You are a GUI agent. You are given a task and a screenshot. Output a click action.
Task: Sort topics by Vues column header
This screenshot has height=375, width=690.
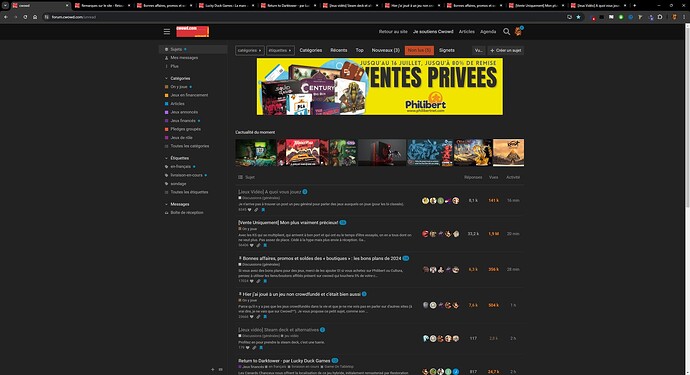pos(493,177)
